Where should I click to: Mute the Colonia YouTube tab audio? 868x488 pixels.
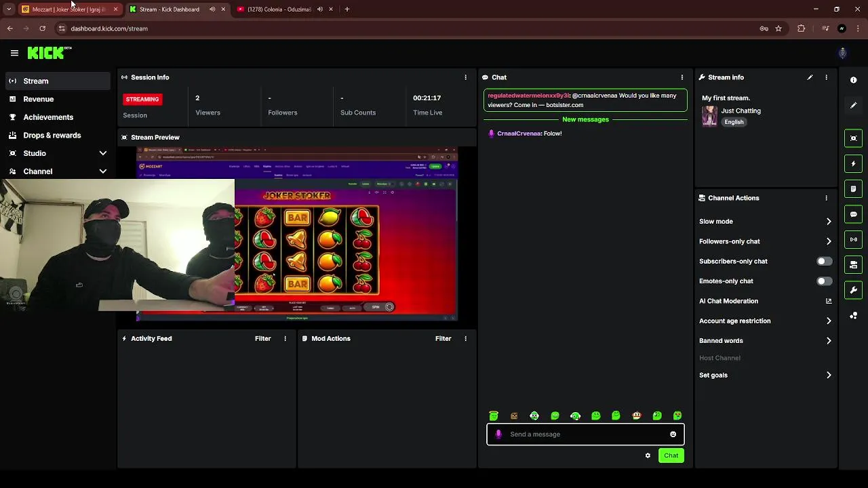point(320,9)
